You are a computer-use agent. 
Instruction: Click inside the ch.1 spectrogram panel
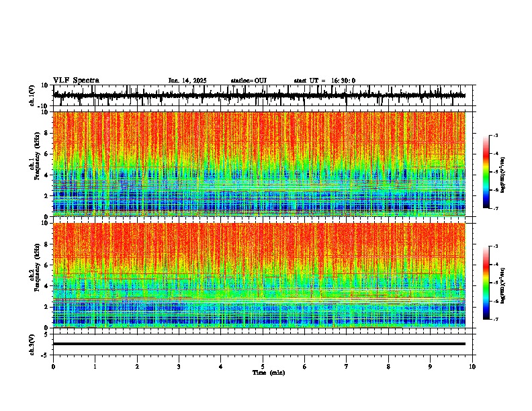point(259,164)
